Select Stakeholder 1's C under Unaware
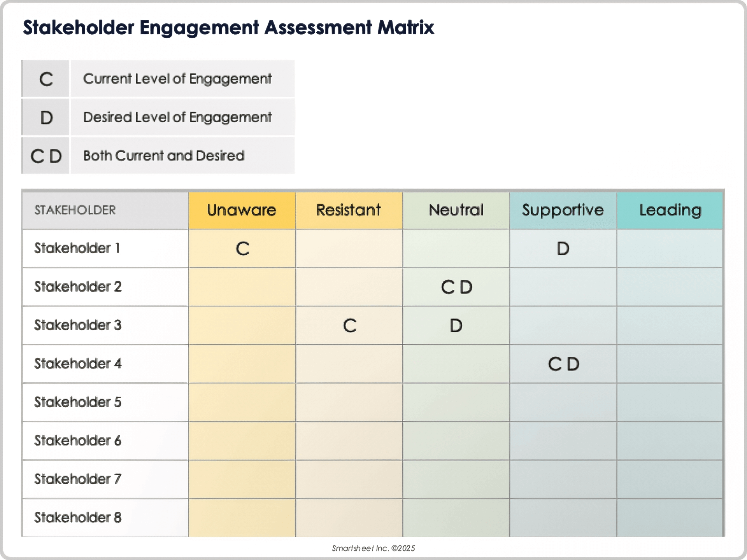 click(242, 248)
